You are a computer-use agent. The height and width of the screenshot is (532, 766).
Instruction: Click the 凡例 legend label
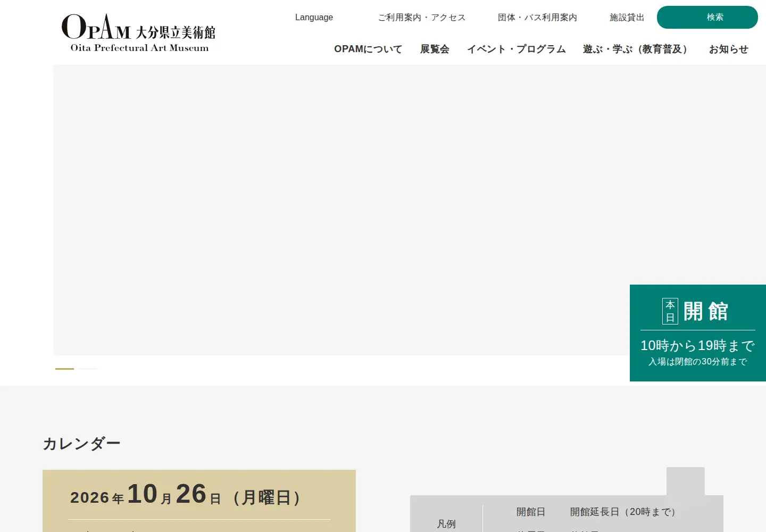446,524
